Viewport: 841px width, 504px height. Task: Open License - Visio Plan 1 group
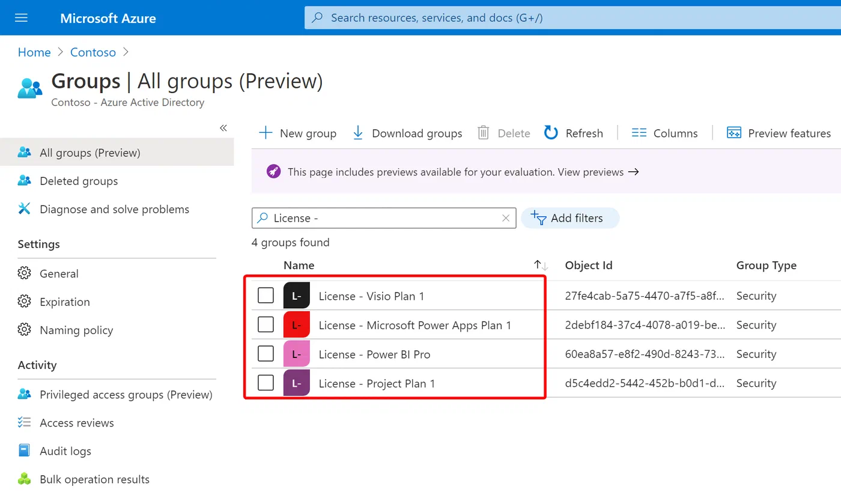click(x=371, y=296)
